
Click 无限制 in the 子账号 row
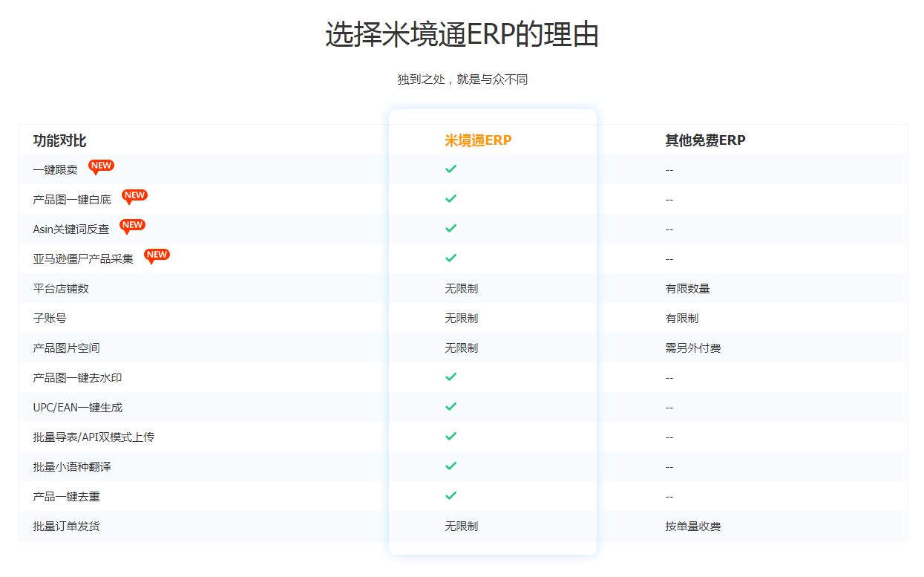pyautogui.click(x=461, y=318)
